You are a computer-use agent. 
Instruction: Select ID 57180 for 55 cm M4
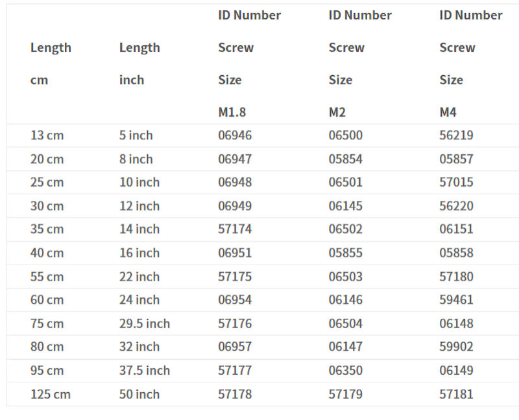456,277
